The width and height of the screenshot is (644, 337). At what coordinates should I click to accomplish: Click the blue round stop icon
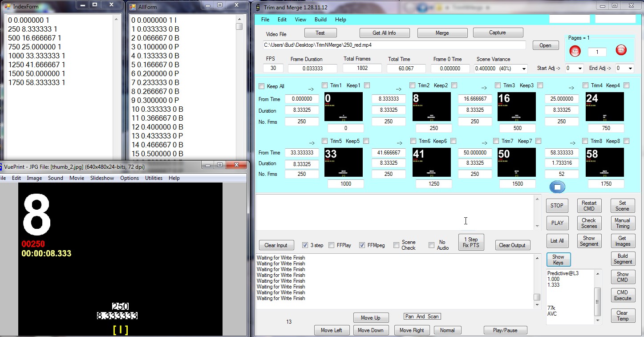[x=557, y=187]
